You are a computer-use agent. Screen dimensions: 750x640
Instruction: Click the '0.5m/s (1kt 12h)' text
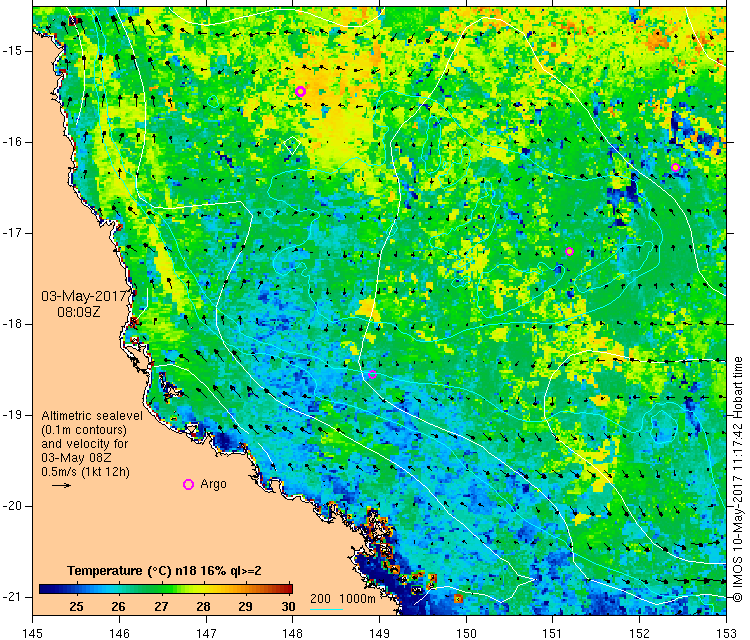click(x=85, y=472)
